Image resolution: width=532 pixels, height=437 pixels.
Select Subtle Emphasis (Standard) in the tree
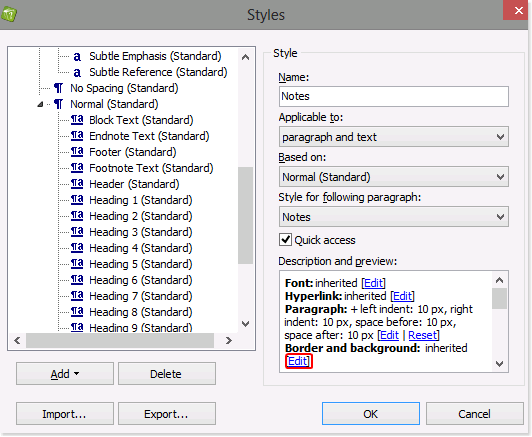[155, 56]
